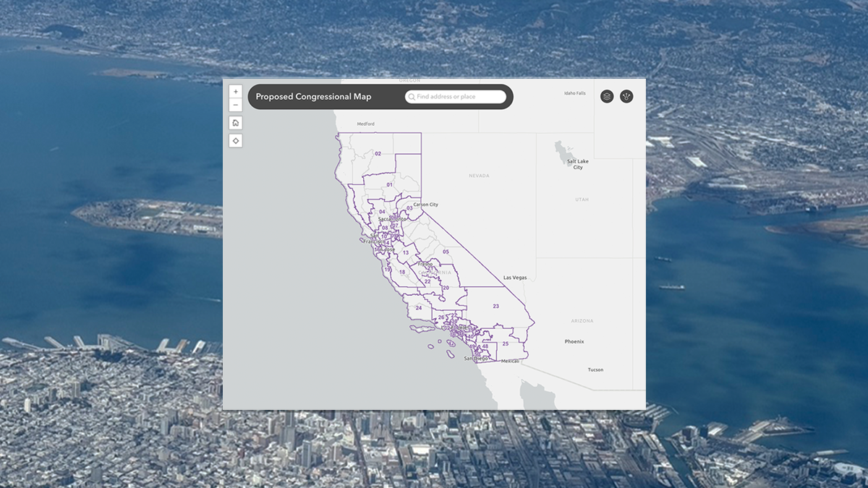Zoom out using the minus icon

[x=236, y=105]
